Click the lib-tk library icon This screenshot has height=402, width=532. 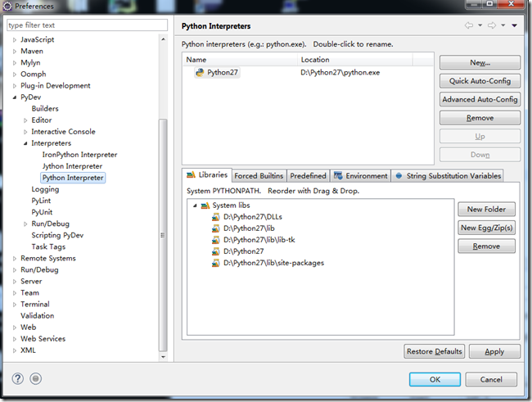(x=215, y=240)
